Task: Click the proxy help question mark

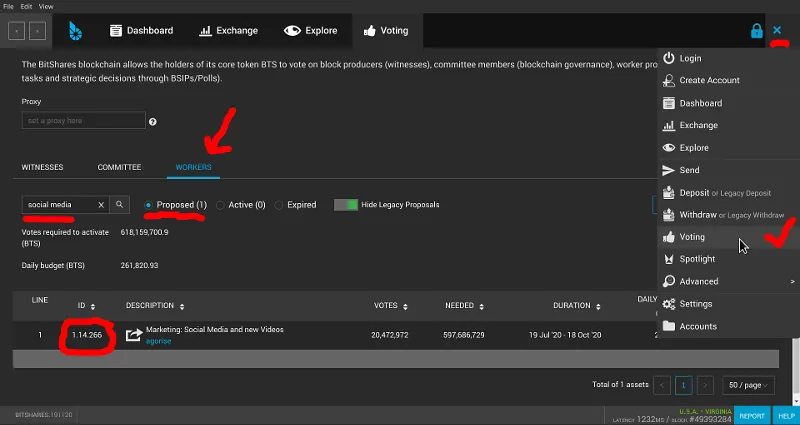Action: (x=153, y=122)
